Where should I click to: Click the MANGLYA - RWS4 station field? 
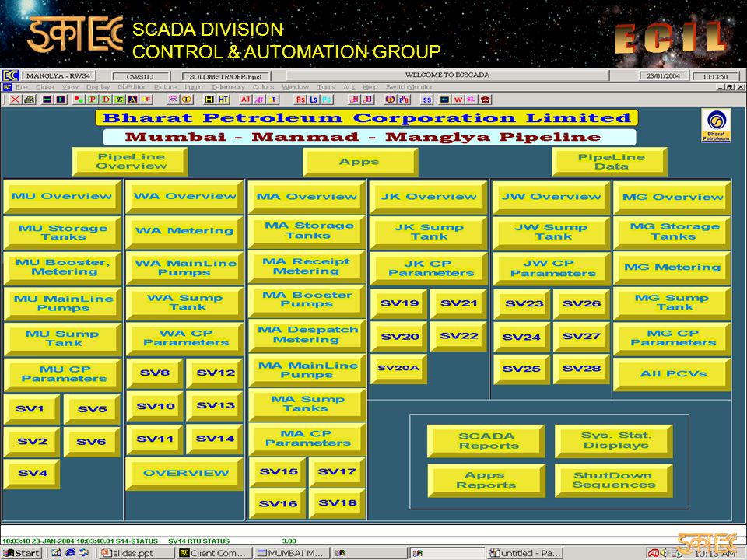click(x=58, y=75)
